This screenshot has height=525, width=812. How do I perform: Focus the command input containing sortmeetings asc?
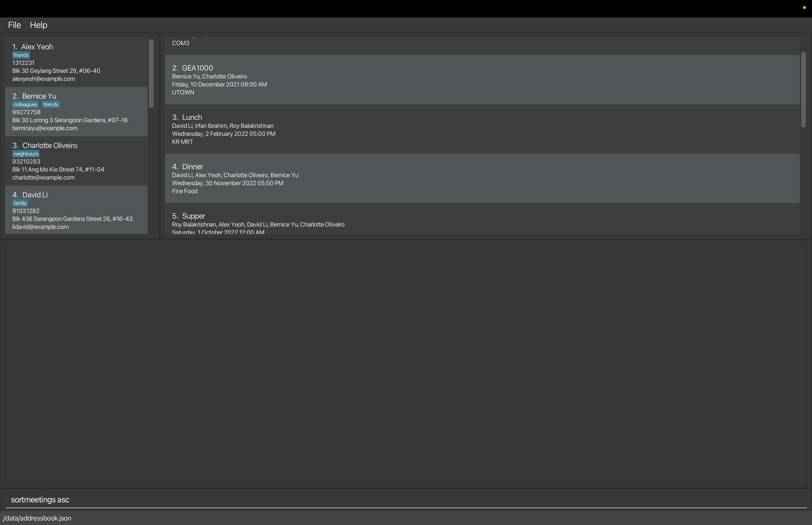point(406,500)
